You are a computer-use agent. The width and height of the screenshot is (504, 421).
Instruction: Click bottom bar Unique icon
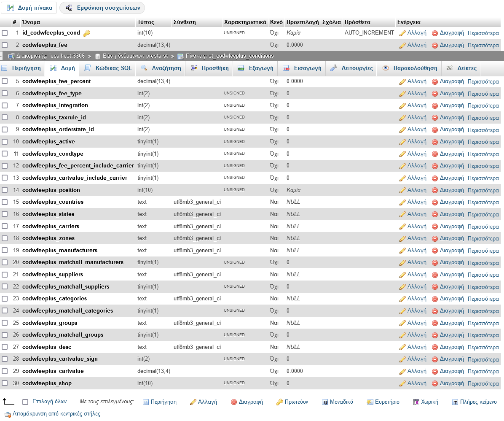325,402
